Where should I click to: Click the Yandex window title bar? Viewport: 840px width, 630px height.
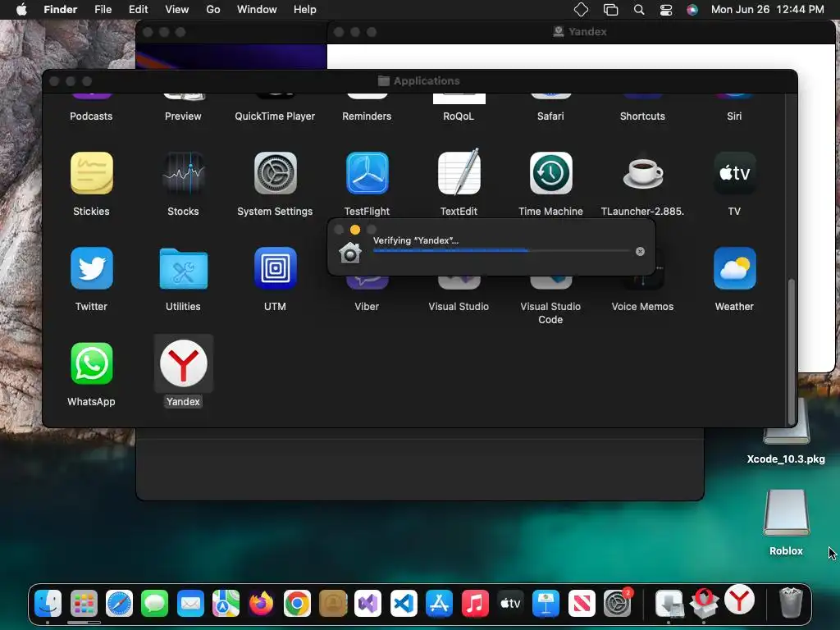581,32
